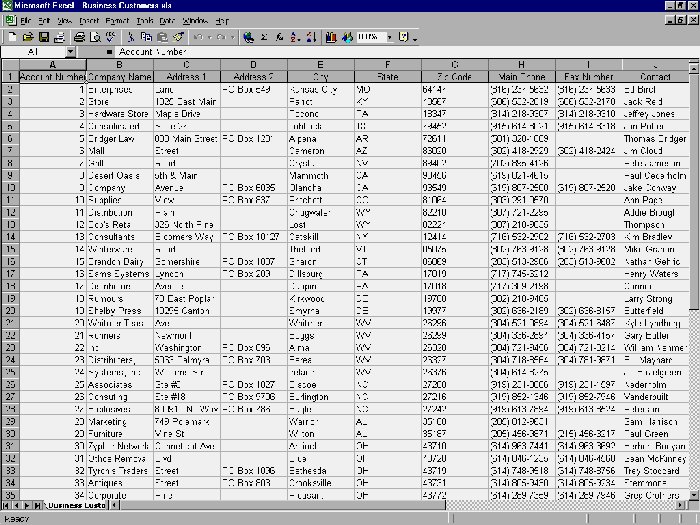Viewport: 700px width, 525px height.
Task: Open the Format menu
Action: pyautogui.click(x=117, y=21)
